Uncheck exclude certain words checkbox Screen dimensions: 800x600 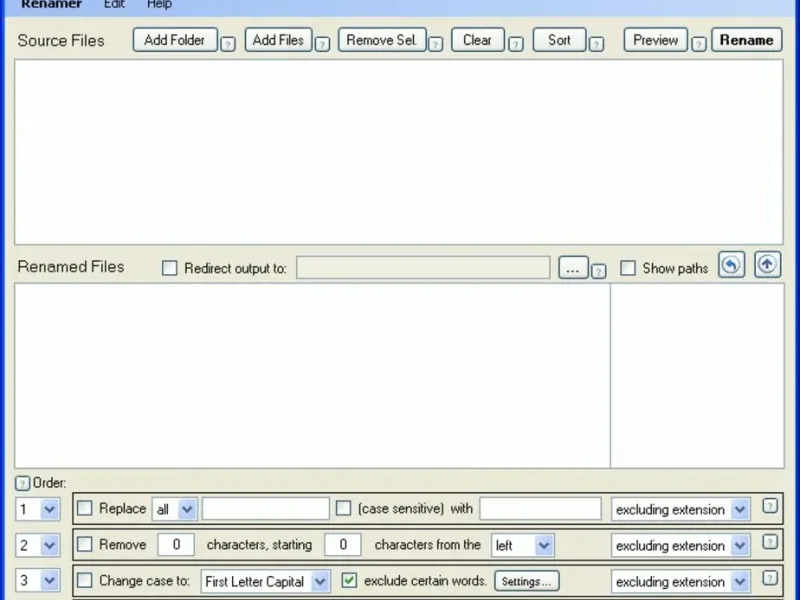349,580
